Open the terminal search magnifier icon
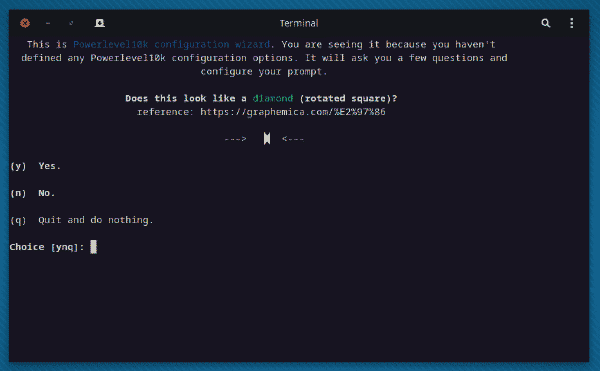Viewport: 600px width, 371px height. click(546, 23)
